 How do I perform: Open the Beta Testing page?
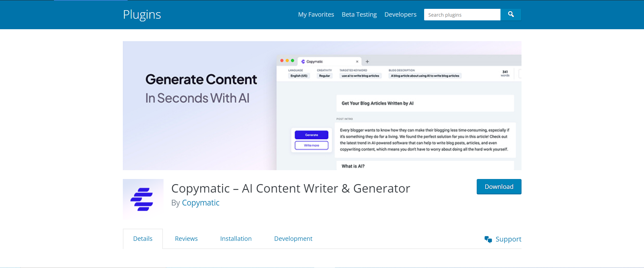click(359, 15)
